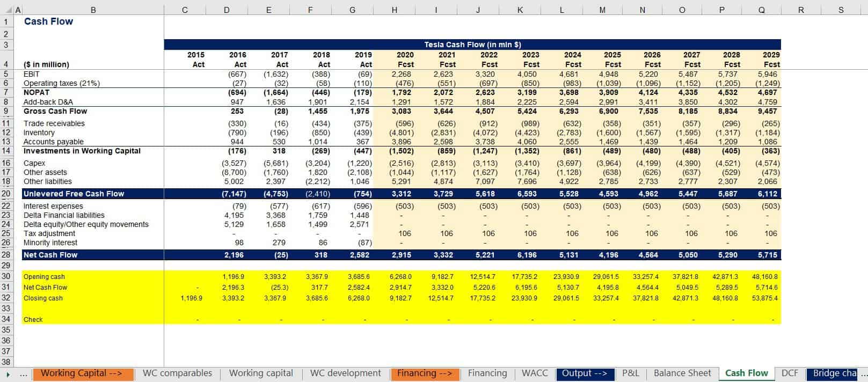Click the 'Minority interest' row label

pyautogui.click(x=50, y=243)
